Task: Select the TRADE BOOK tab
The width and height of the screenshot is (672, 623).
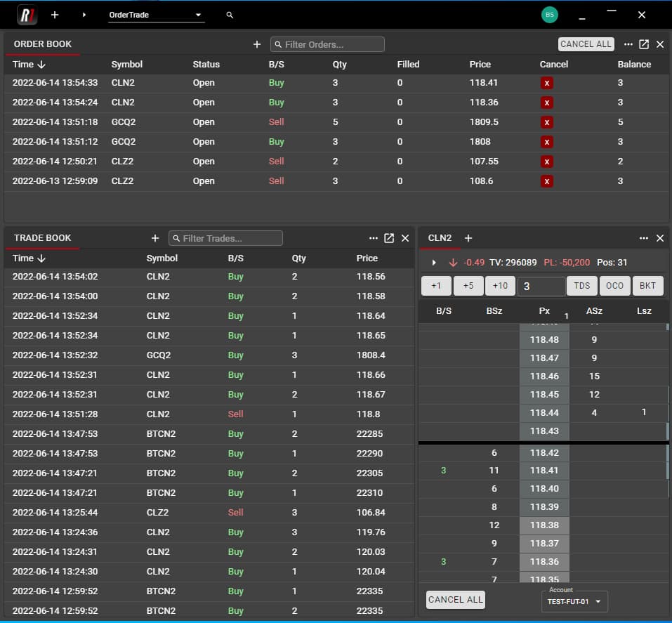Action: (42, 238)
